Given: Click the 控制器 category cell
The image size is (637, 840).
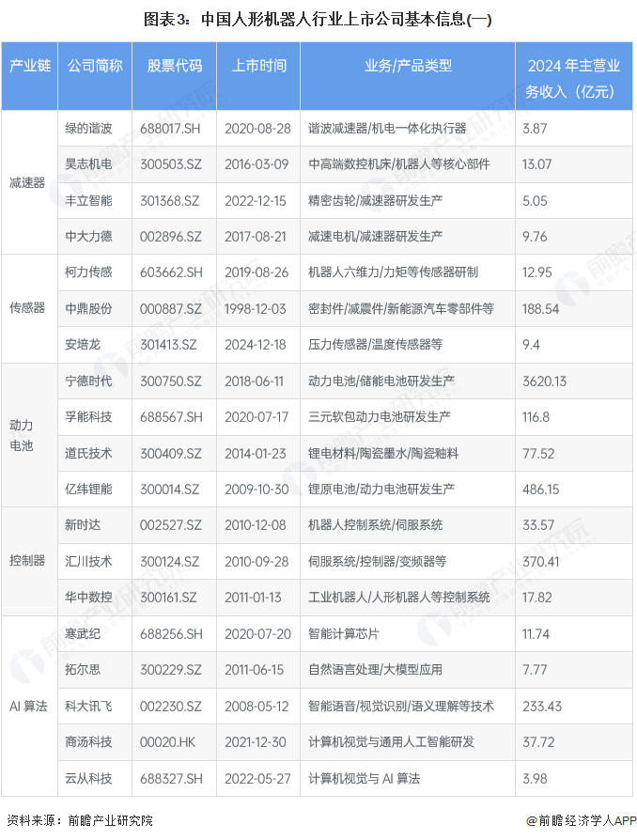Looking at the screenshot, I should (27, 561).
